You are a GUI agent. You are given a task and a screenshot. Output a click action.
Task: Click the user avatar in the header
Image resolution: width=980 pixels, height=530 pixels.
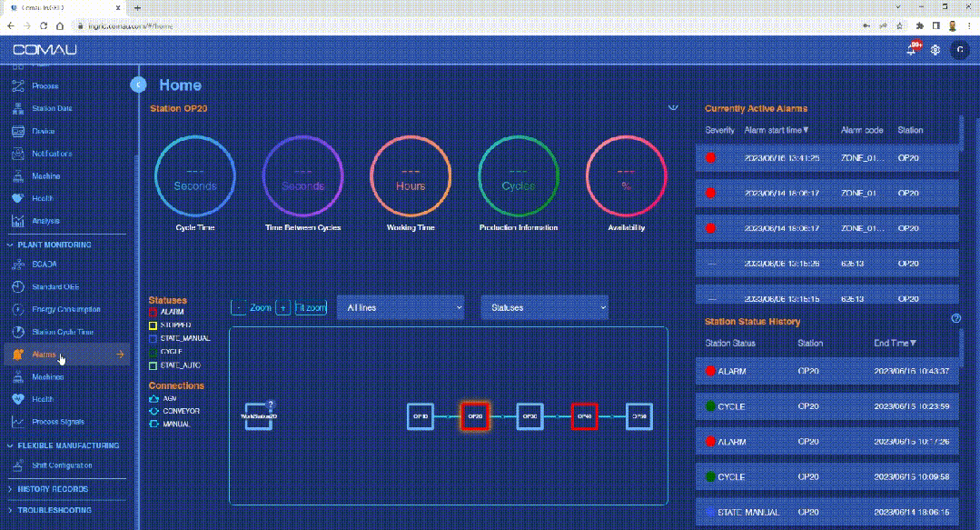[x=959, y=49]
